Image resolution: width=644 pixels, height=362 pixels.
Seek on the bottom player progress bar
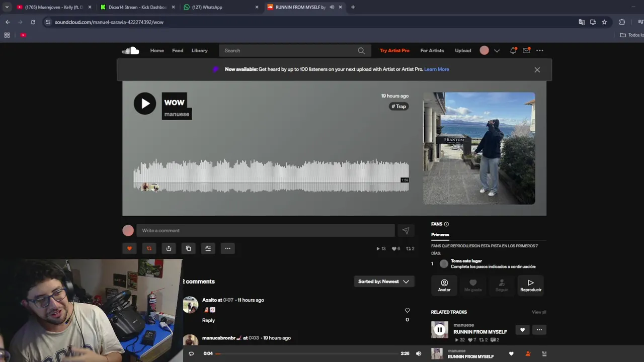[306, 353]
